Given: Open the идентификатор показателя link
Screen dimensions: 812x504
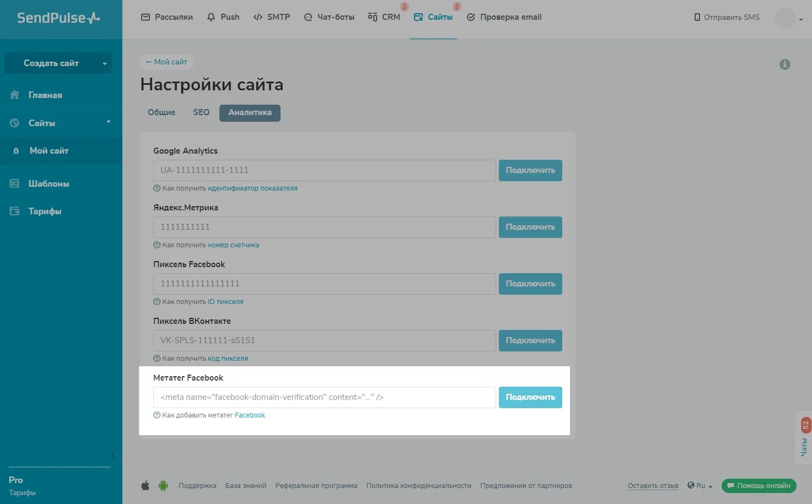Looking at the screenshot, I should pyautogui.click(x=252, y=188).
